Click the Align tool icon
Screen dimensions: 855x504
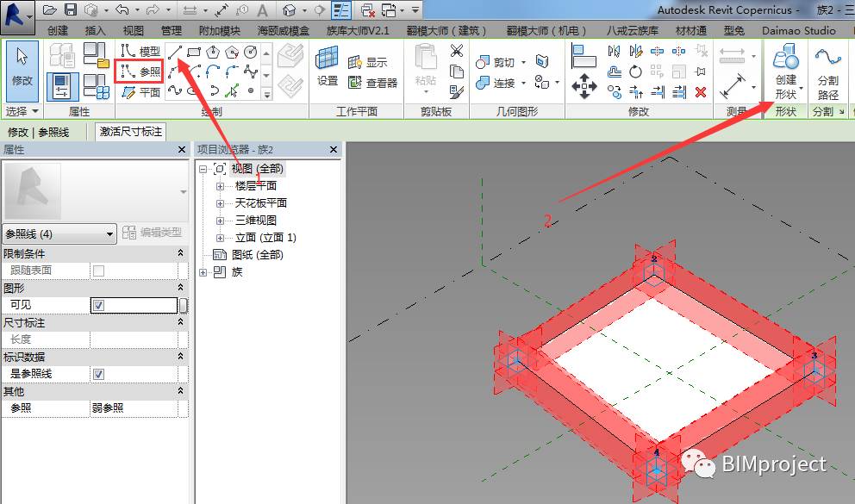click(x=584, y=56)
